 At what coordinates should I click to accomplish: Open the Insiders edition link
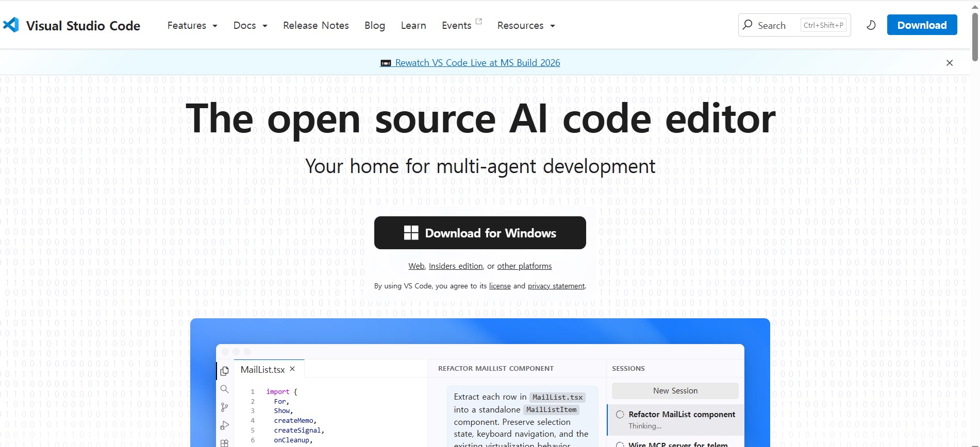(x=456, y=266)
